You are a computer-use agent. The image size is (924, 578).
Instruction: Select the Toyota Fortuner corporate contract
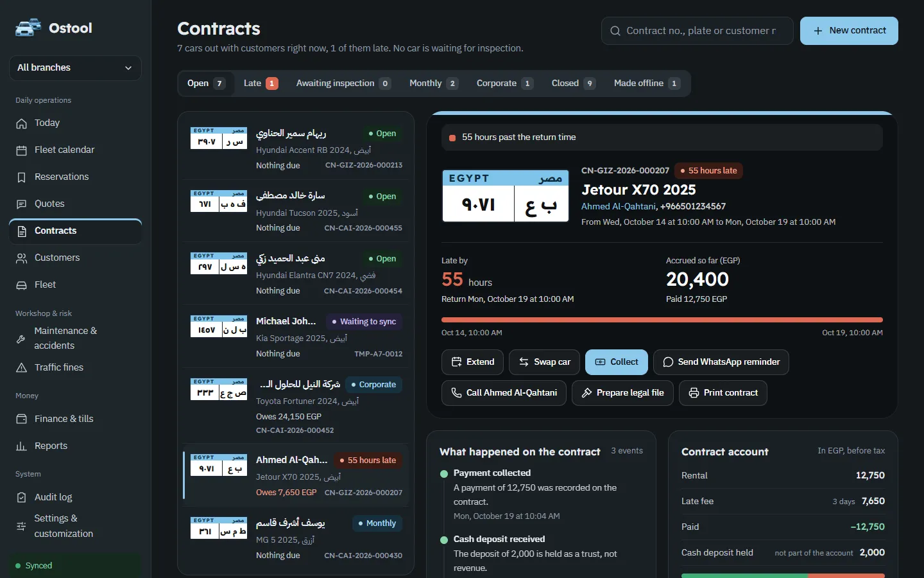pos(296,407)
